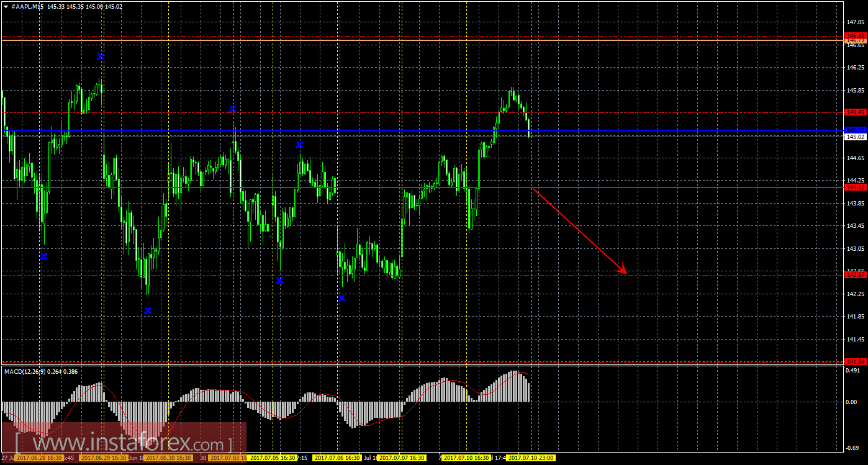Select the solid blue horizontal line at 145.13
The height and width of the screenshot is (465, 868).
click(422, 131)
